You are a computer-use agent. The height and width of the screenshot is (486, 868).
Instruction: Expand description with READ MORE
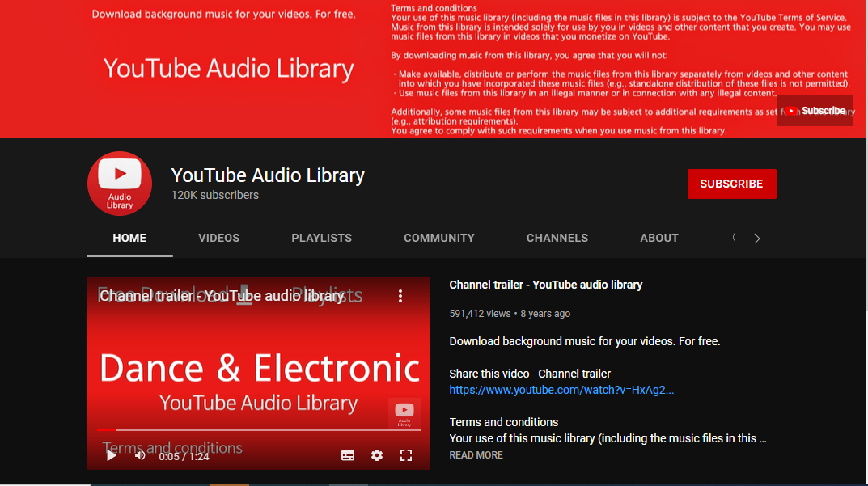[x=476, y=455]
